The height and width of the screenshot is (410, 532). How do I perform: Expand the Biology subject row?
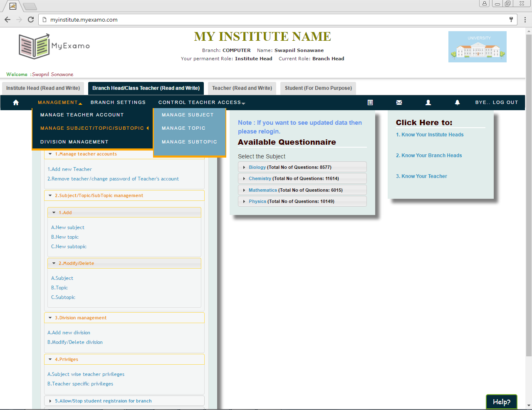pyautogui.click(x=302, y=167)
